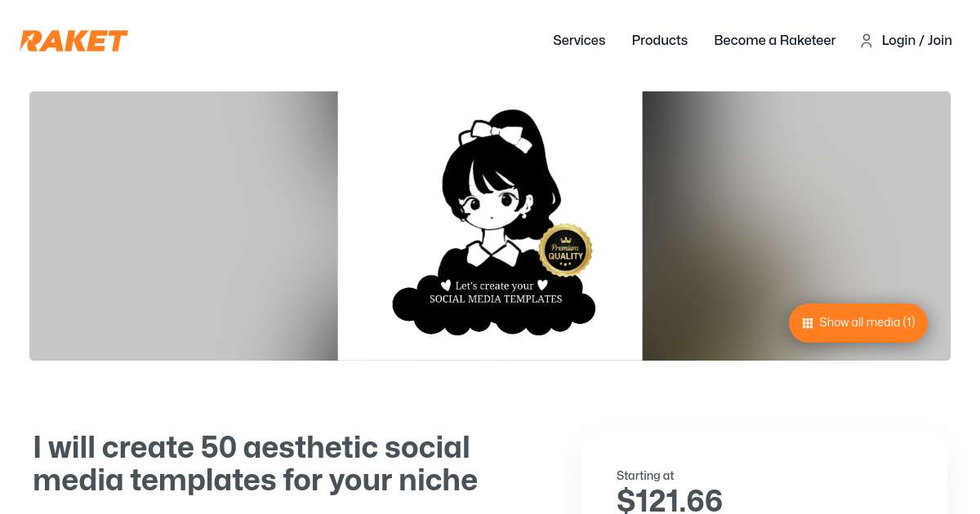
Task: Click Become a Raketeer
Action: (775, 41)
